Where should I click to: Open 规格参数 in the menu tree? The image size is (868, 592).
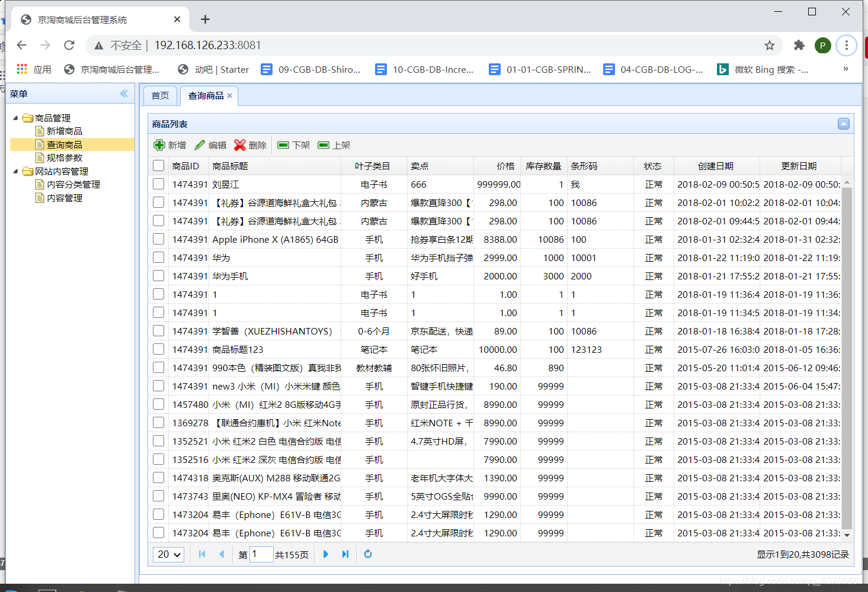65,158
